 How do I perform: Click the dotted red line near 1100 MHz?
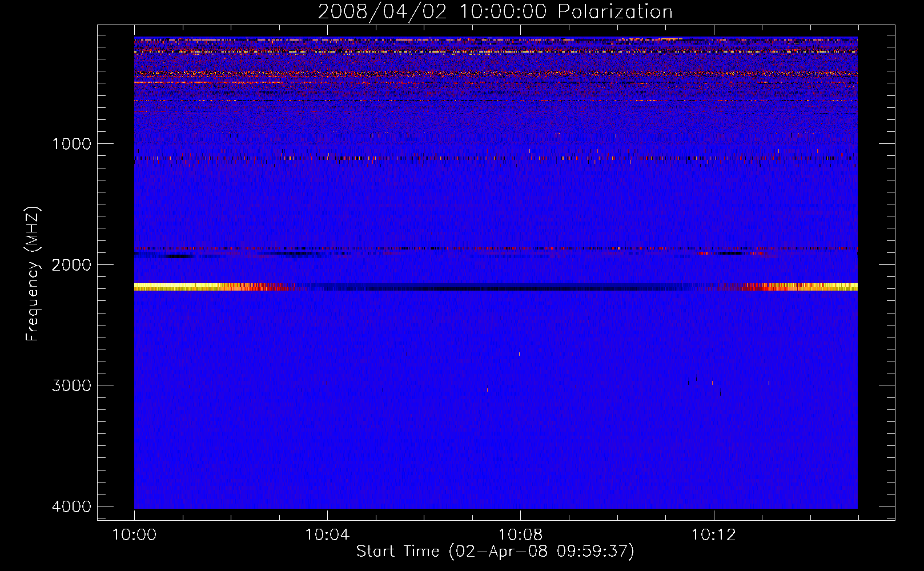click(400, 158)
